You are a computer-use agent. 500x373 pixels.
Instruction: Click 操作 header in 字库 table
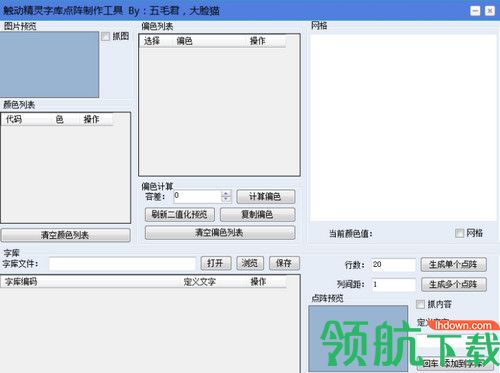click(x=266, y=282)
